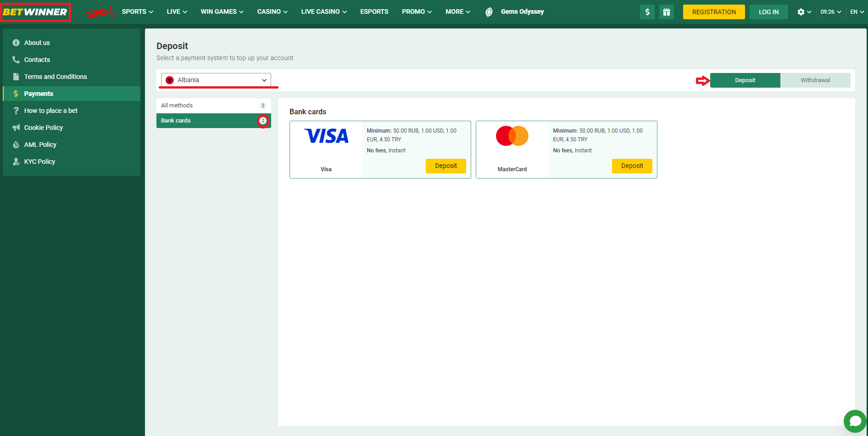Open the settings gear menu
868x436 pixels.
coord(804,12)
